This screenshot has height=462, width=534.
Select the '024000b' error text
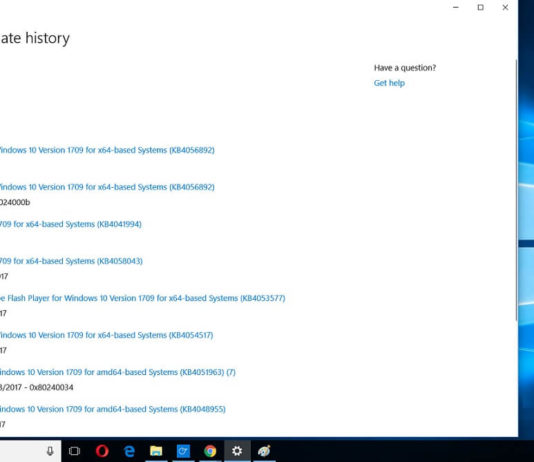point(15,203)
